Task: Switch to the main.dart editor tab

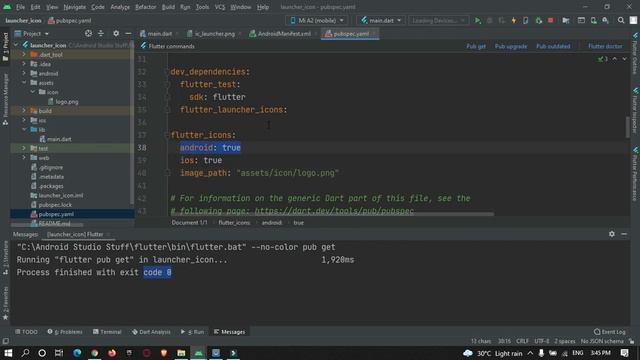Action: 159,34
